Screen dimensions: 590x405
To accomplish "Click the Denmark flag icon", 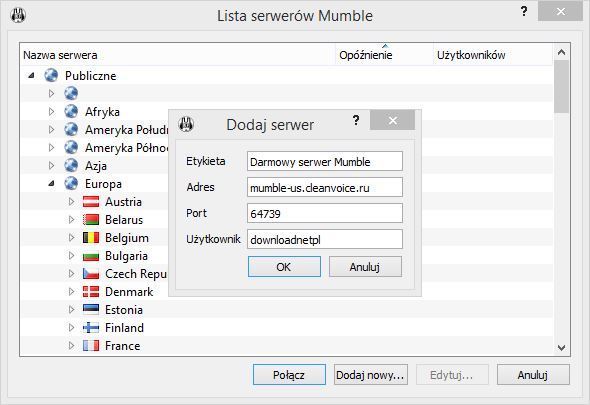I will 91,292.
